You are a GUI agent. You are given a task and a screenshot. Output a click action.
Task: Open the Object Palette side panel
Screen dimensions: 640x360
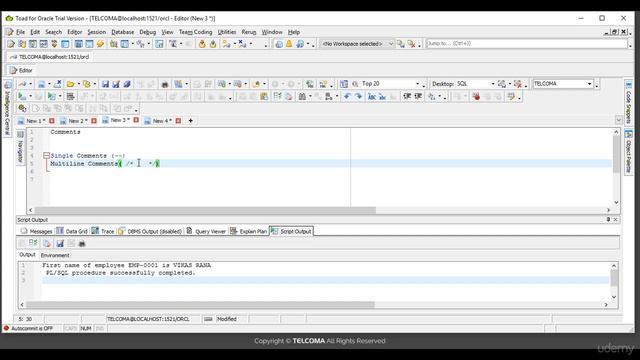tap(629, 151)
